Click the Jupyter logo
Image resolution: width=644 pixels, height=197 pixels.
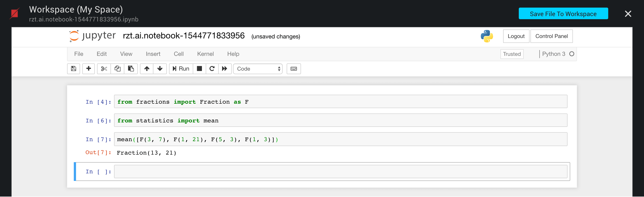[92, 36]
